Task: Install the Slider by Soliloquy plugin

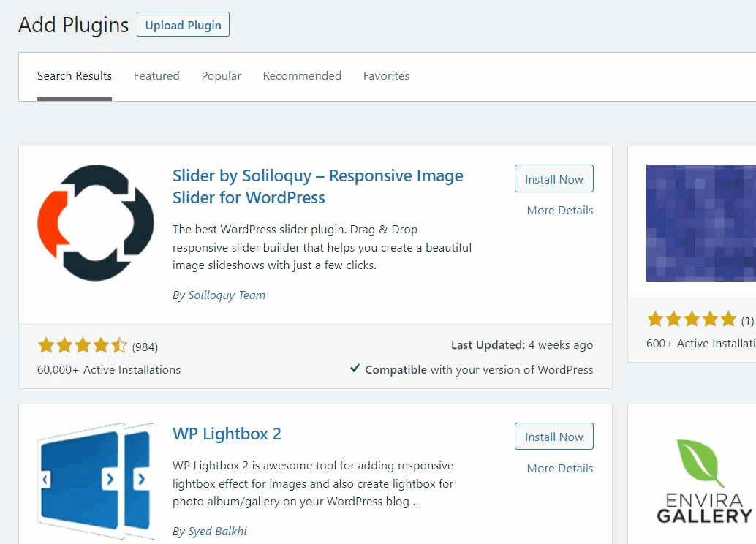Action: point(554,179)
